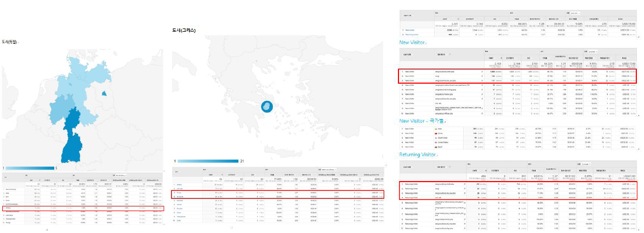Click the help icon beside the landing page header in the New Visitor table

[450, 54]
